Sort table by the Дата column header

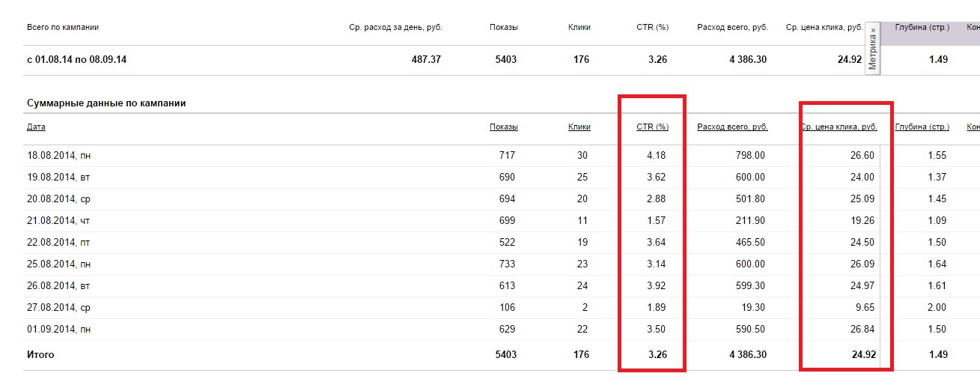tap(36, 127)
